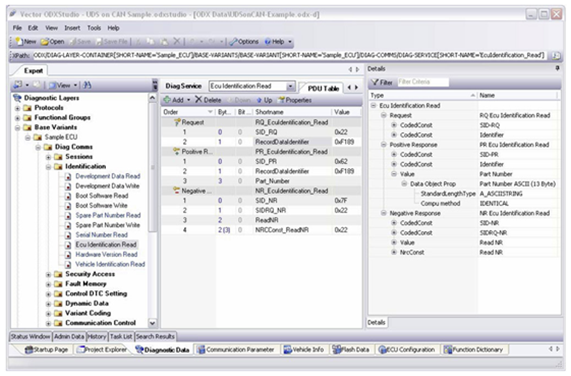
Task: Open the Diag Service combo box dropdown
Action: pos(290,86)
